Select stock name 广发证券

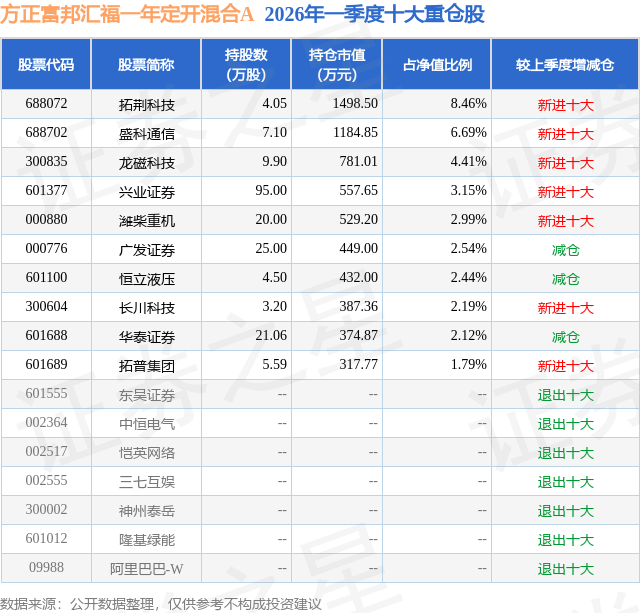(147, 250)
